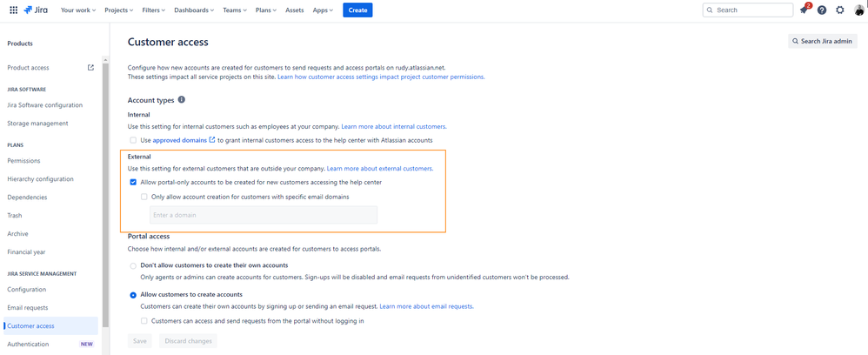The height and width of the screenshot is (355, 868).
Task: Open Learn more about email requests link
Action: (x=426, y=306)
